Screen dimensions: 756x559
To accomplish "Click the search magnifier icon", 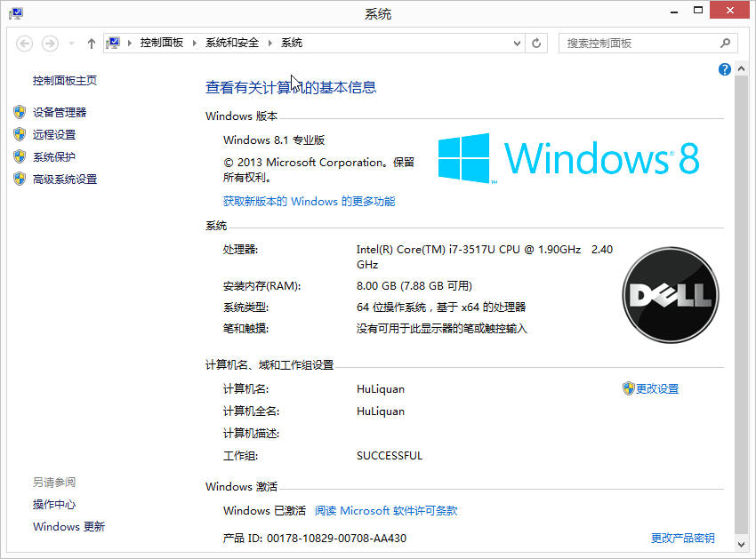I will pos(726,43).
